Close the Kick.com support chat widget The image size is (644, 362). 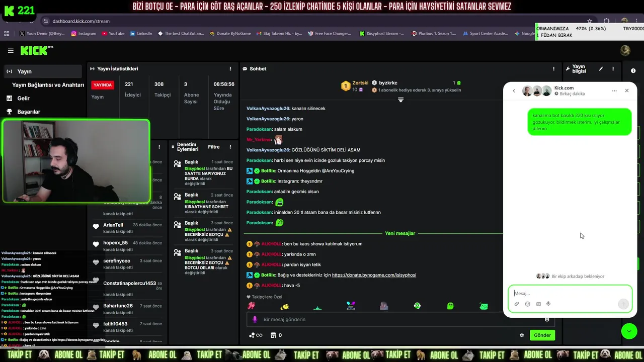[x=626, y=91]
